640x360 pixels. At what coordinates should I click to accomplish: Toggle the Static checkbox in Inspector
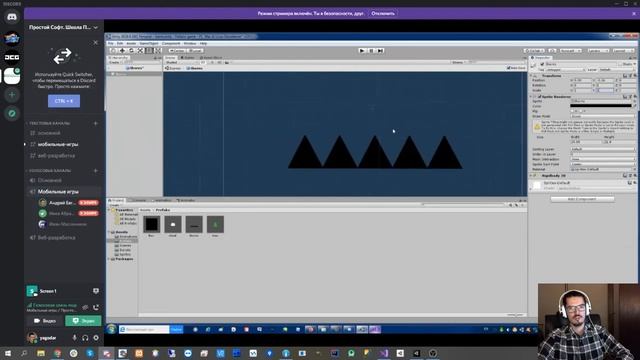click(x=620, y=64)
